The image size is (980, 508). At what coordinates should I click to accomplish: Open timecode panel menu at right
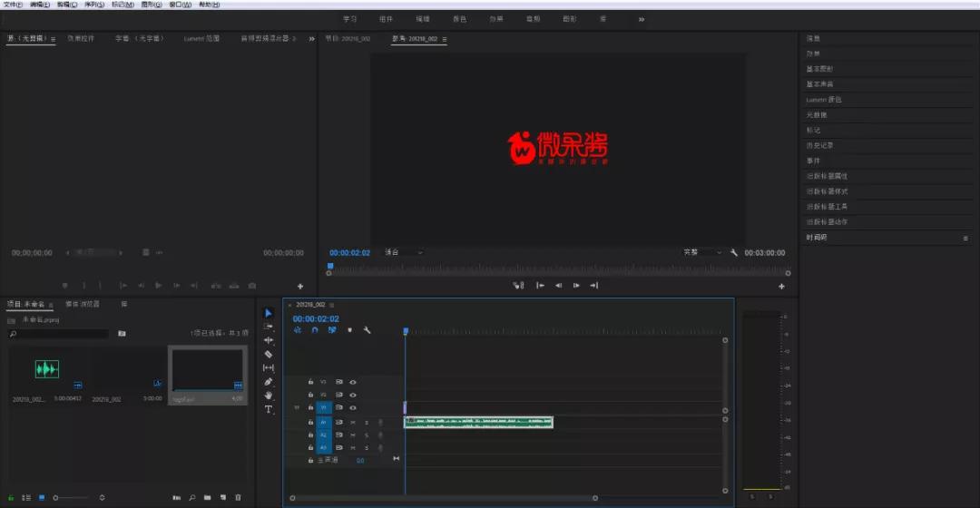(965, 238)
